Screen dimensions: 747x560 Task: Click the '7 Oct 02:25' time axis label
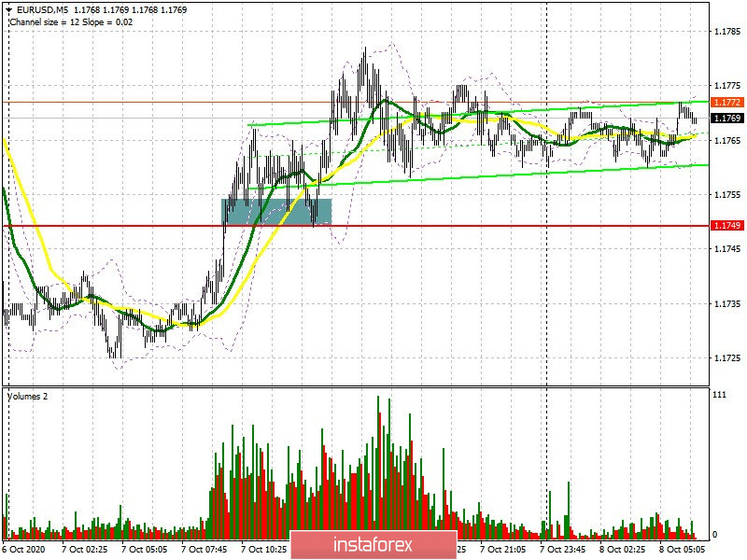point(85,550)
